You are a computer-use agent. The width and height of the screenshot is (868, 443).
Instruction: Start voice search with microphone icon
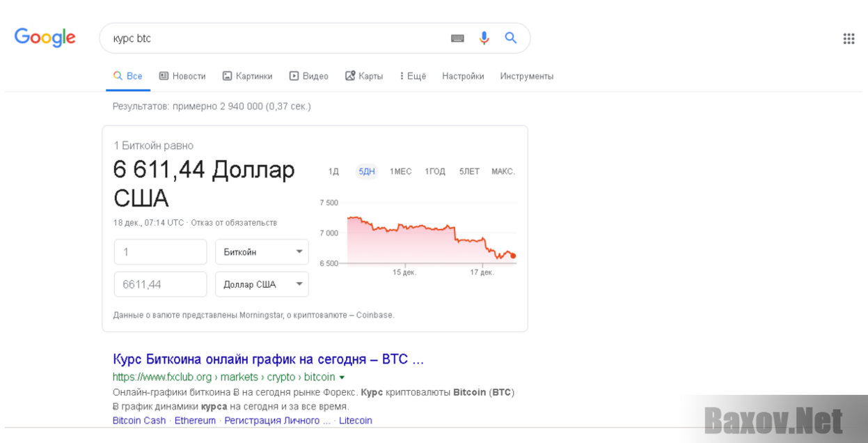click(484, 38)
